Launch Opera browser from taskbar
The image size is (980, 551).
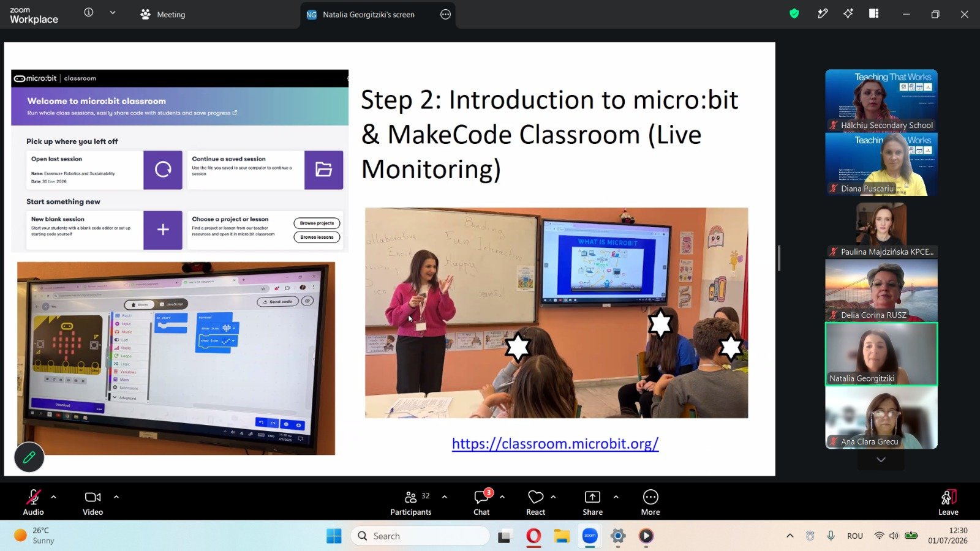pos(533,536)
